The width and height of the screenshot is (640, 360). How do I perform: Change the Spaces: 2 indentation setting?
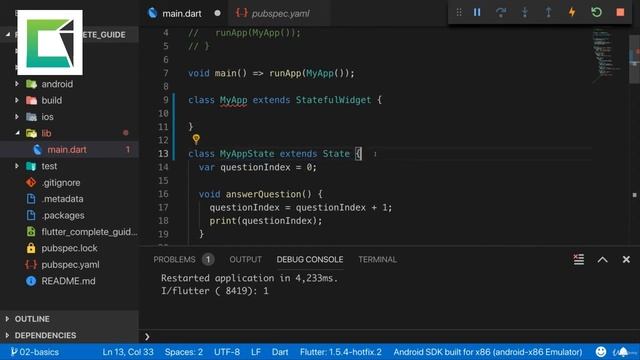184,352
